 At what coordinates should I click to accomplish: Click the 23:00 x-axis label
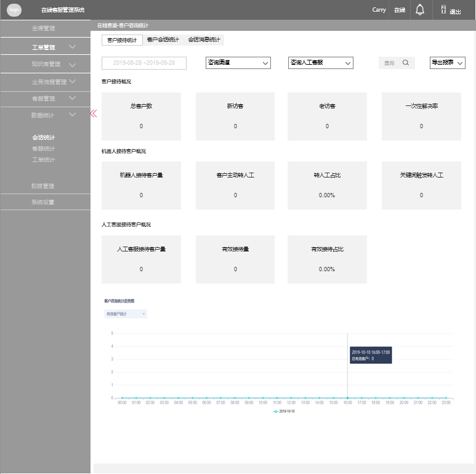coord(446,402)
